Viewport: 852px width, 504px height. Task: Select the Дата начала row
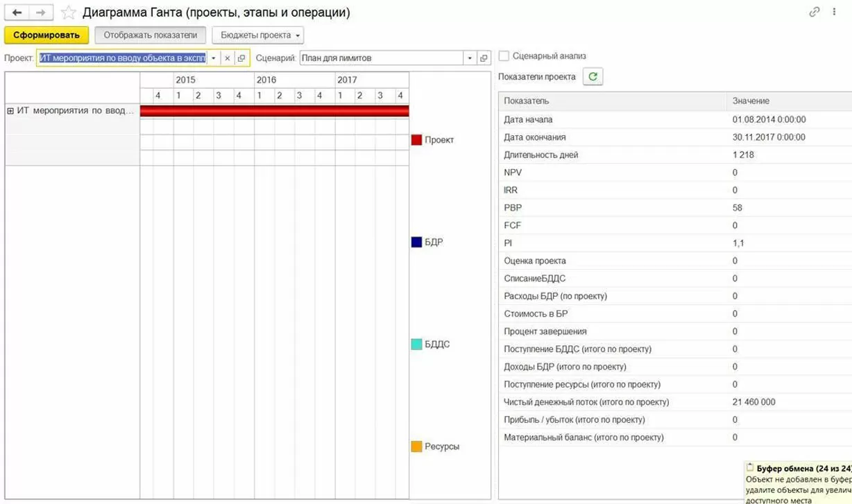[675, 119]
